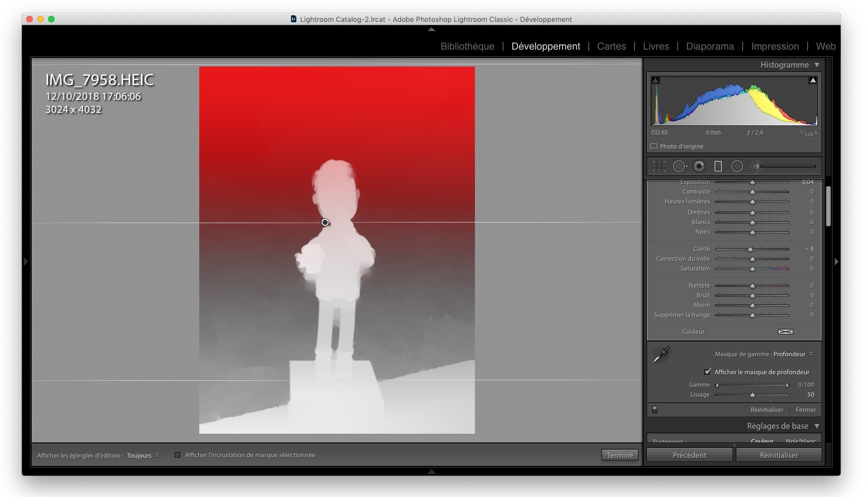Click the Gamme range slider right handle
Image resolution: width=868 pixels, height=497 pixels.
coord(787,385)
